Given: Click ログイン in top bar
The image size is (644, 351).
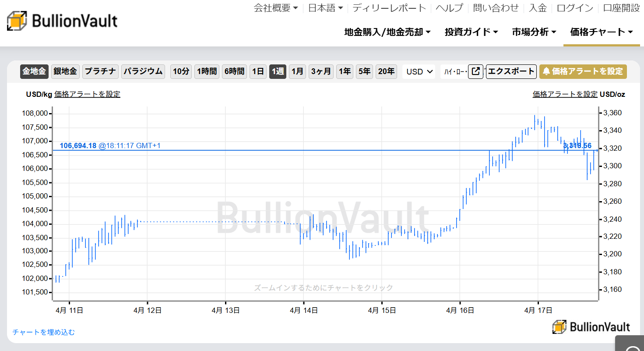Looking at the screenshot, I should tap(575, 8).
